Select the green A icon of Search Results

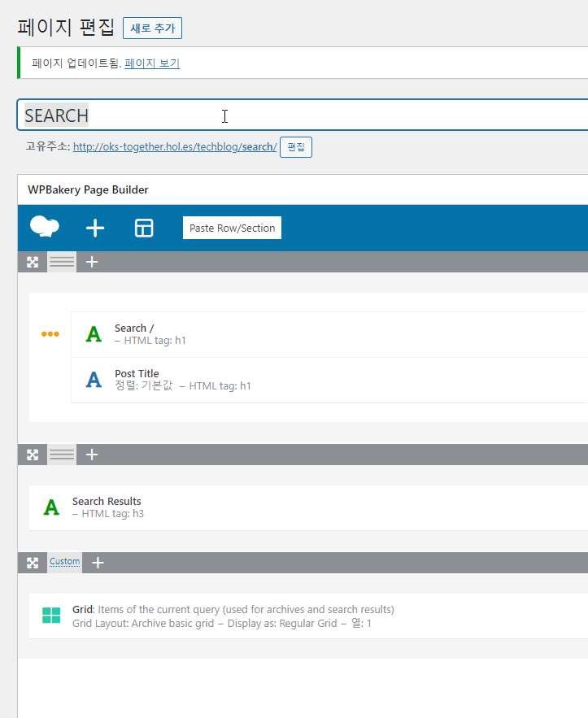click(x=51, y=507)
